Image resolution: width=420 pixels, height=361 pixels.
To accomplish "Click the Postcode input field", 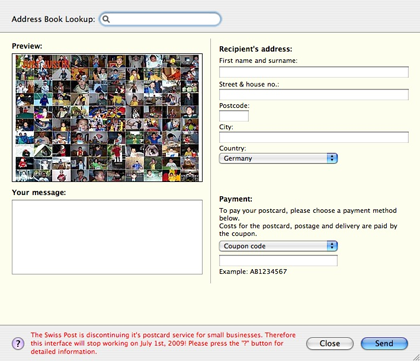I will [234, 116].
